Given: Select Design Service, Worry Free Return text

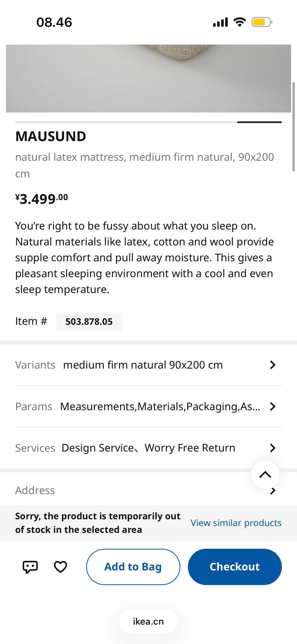Looking at the screenshot, I should (148, 448).
